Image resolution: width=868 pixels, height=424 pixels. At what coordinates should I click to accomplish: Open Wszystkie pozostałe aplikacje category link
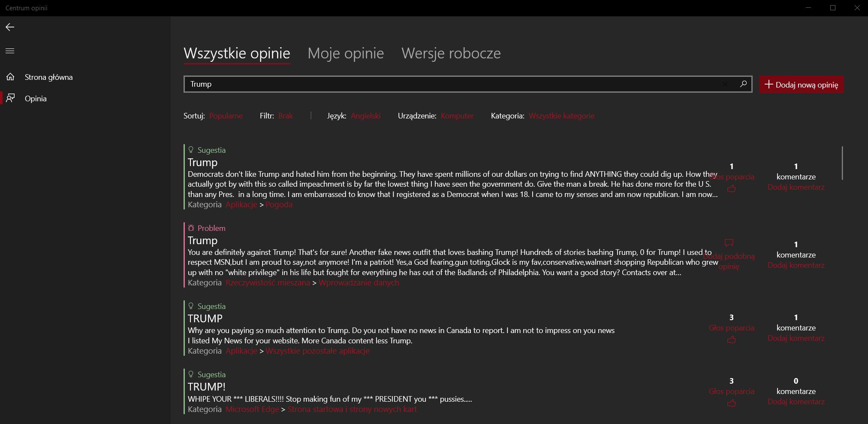pos(317,351)
